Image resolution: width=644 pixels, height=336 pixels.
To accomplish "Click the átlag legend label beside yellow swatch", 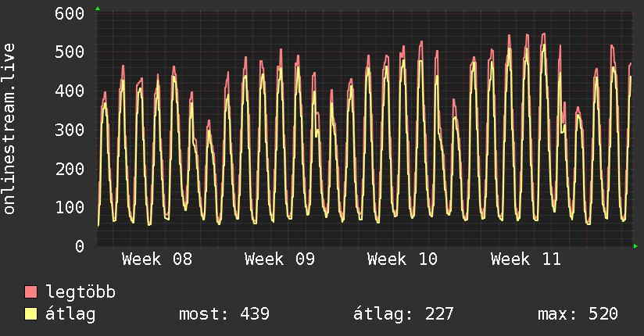I will coord(70,314).
